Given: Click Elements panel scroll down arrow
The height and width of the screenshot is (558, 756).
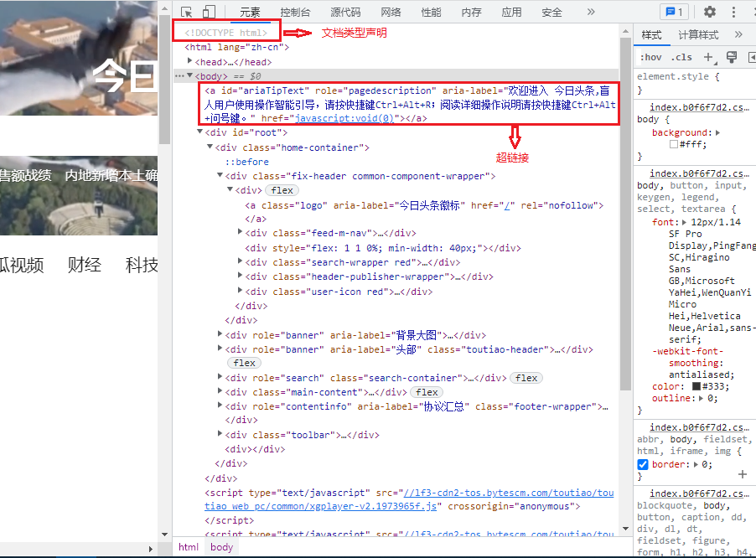Looking at the screenshot, I should 625,529.
